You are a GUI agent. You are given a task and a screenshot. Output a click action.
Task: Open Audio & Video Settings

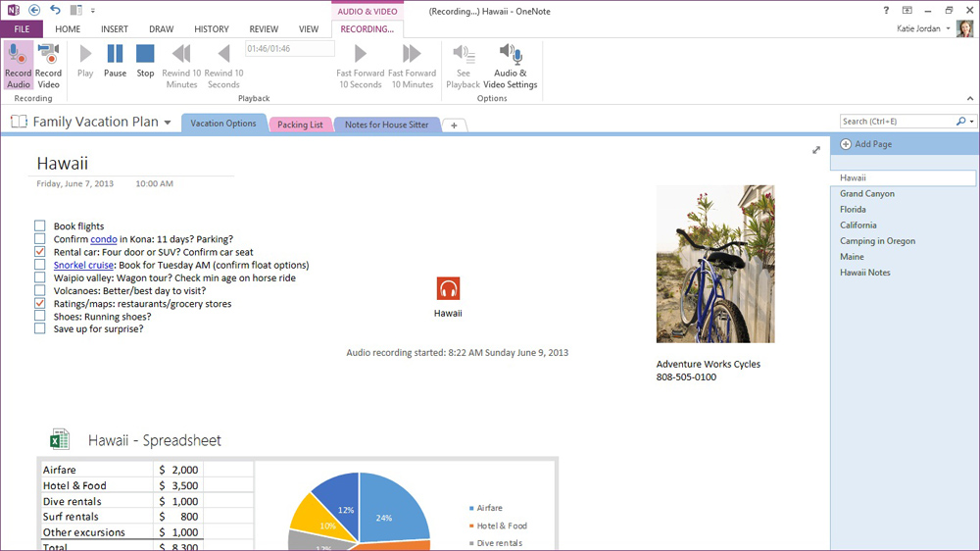coord(510,66)
